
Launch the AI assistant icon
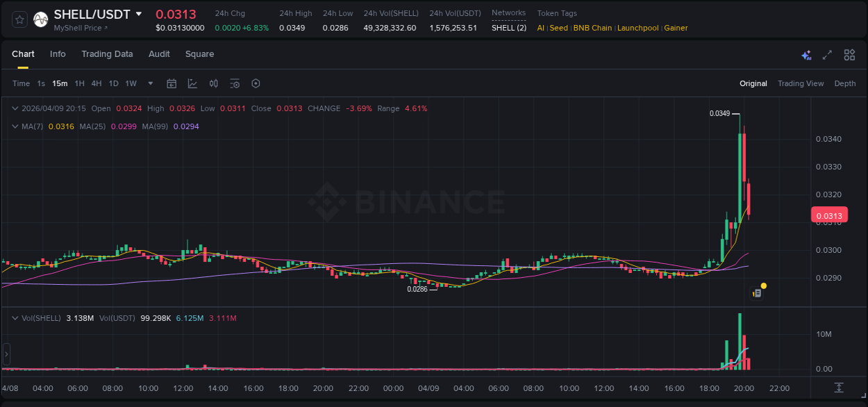coord(806,54)
